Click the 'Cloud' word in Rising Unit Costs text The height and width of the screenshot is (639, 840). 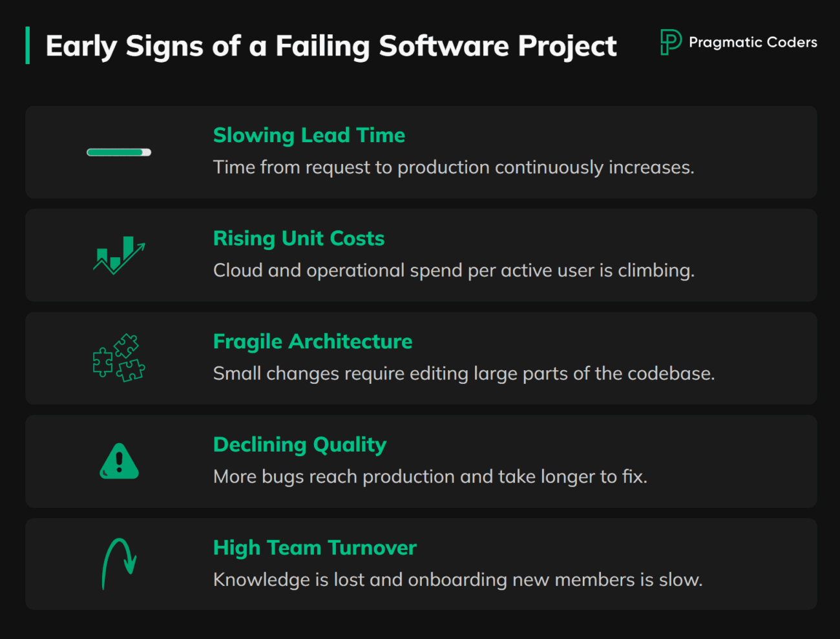tap(238, 270)
